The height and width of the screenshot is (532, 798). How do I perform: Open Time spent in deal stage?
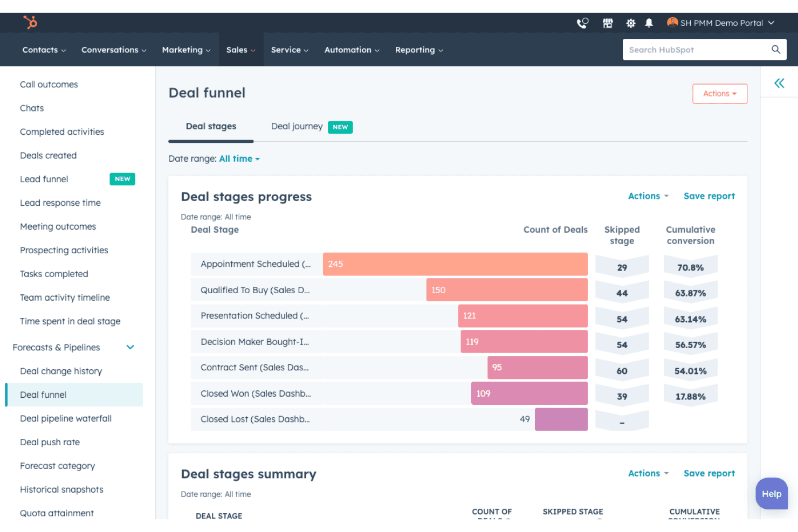tap(70, 322)
